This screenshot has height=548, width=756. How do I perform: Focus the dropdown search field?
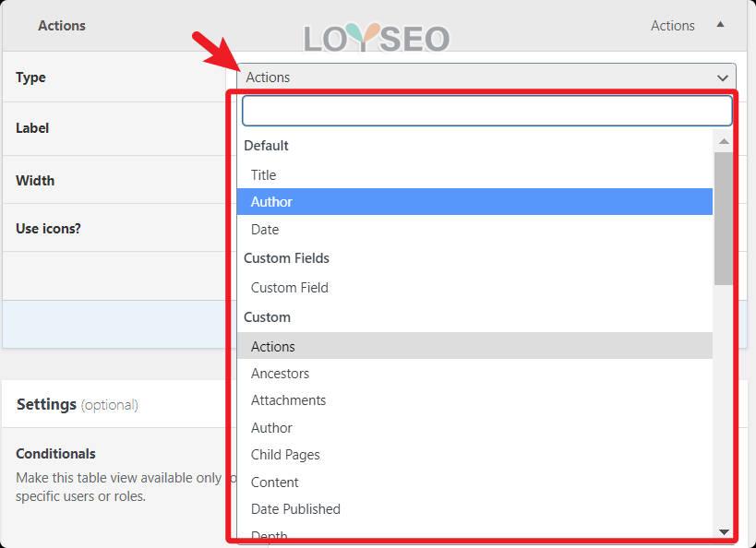coord(487,111)
